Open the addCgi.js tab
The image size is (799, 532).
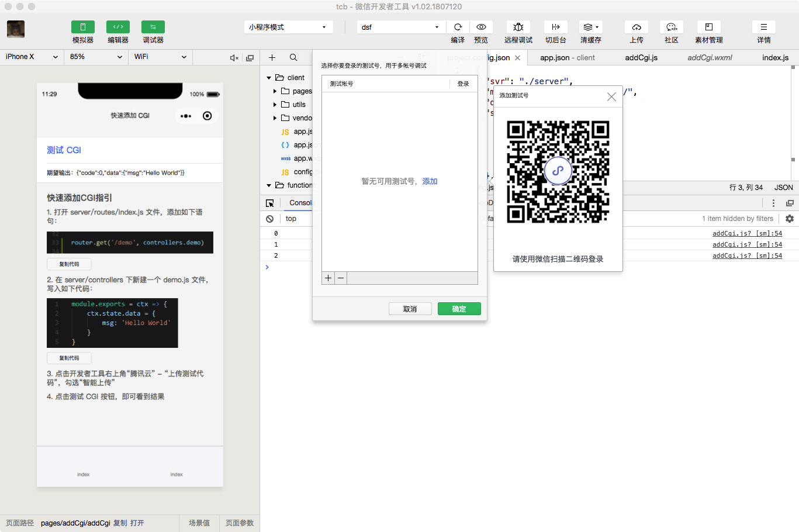coord(641,57)
